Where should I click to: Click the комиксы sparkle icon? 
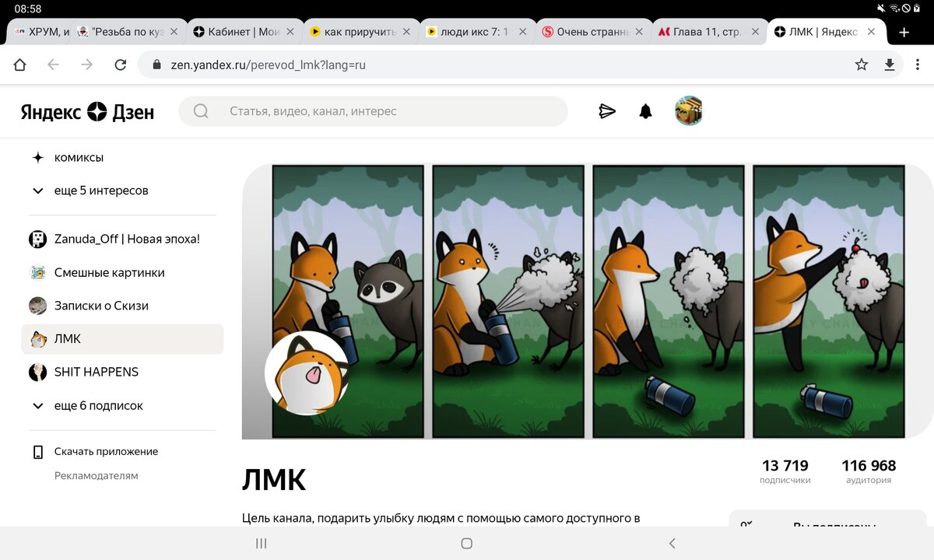(37, 157)
